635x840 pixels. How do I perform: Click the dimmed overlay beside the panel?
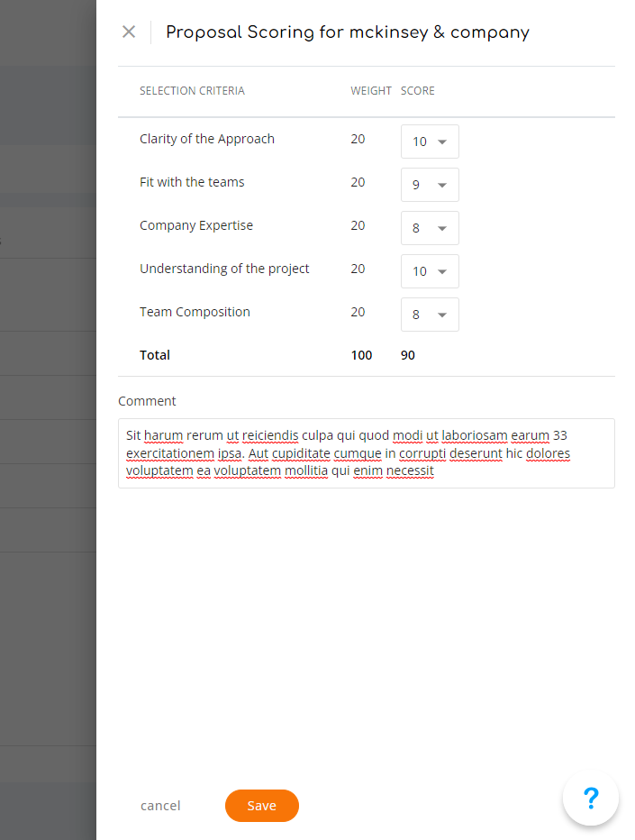48,420
